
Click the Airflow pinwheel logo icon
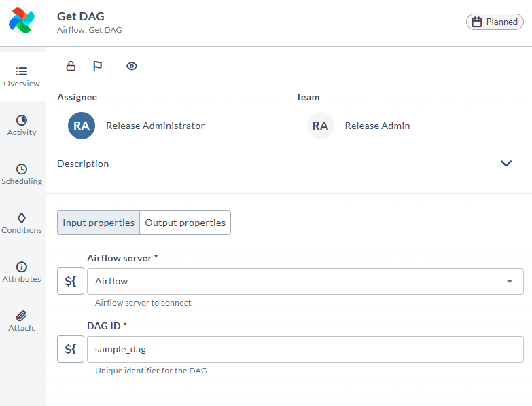(x=22, y=20)
